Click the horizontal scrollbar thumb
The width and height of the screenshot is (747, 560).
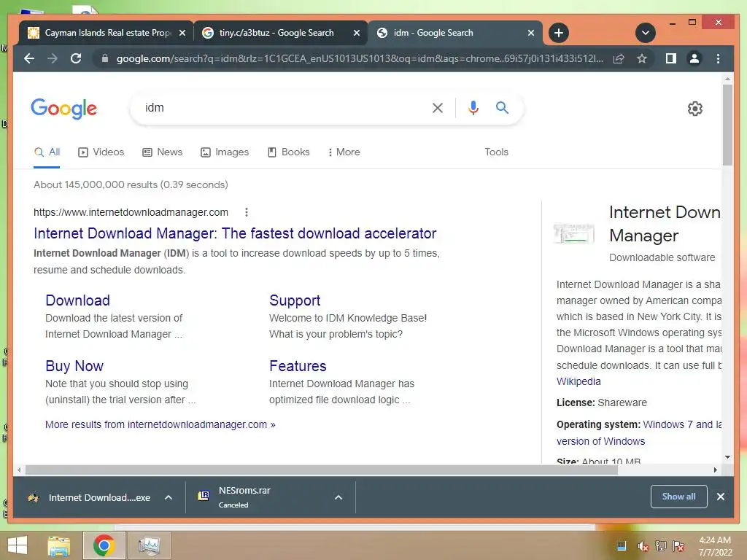pos(322,470)
